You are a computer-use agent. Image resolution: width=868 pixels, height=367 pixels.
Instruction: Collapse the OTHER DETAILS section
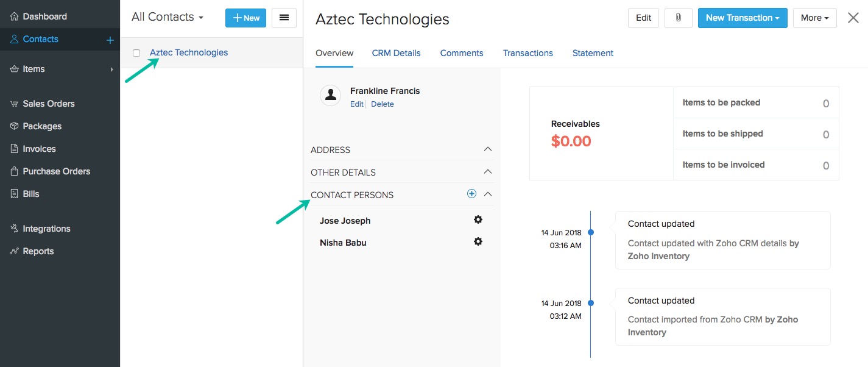487,172
